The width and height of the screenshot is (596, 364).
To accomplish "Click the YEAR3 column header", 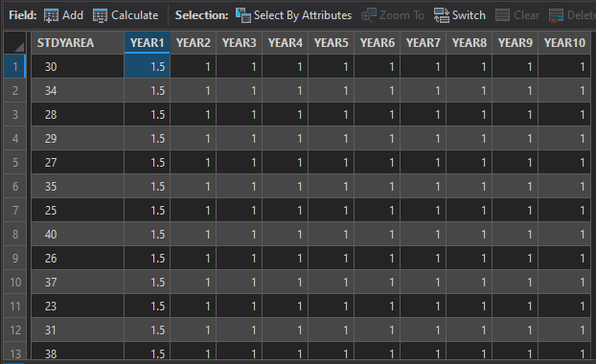I will pyautogui.click(x=240, y=43).
